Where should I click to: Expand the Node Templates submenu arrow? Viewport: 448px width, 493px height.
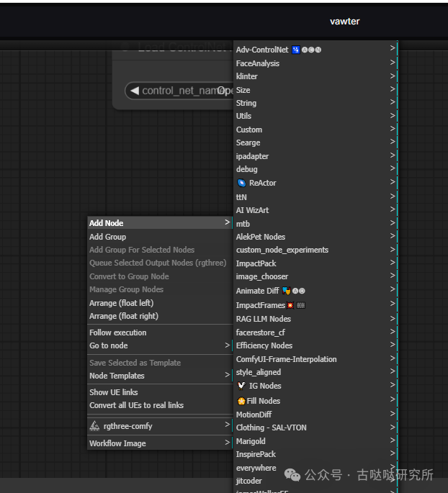[227, 375]
